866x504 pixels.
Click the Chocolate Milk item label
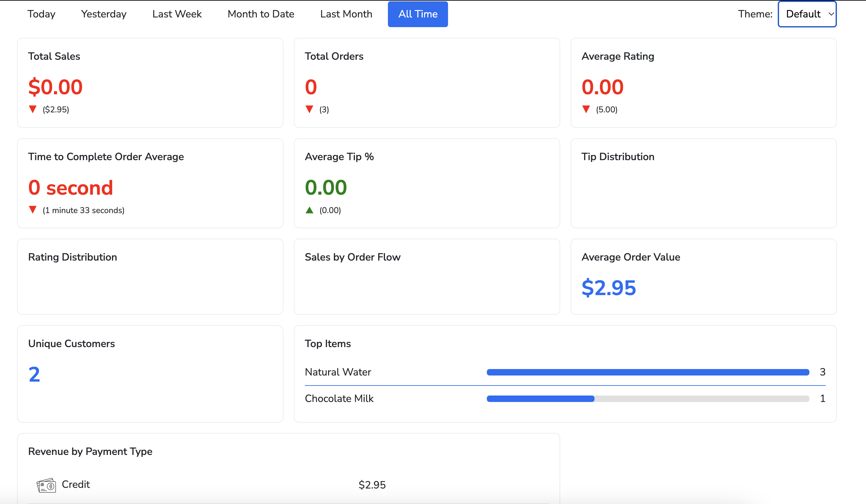pos(339,399)
